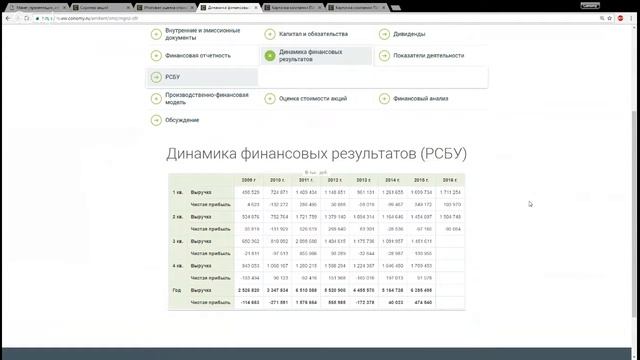Close the active Динамика финансовы… tab
The width and height of the screenshot is (640, 360).
256,7
